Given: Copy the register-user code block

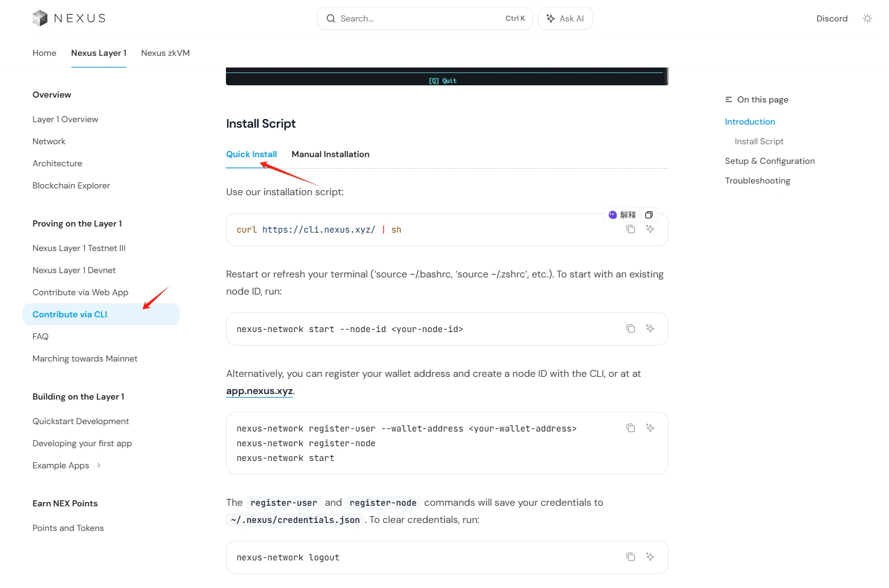Looking at the screenshot, I should [x=631, y=428].
